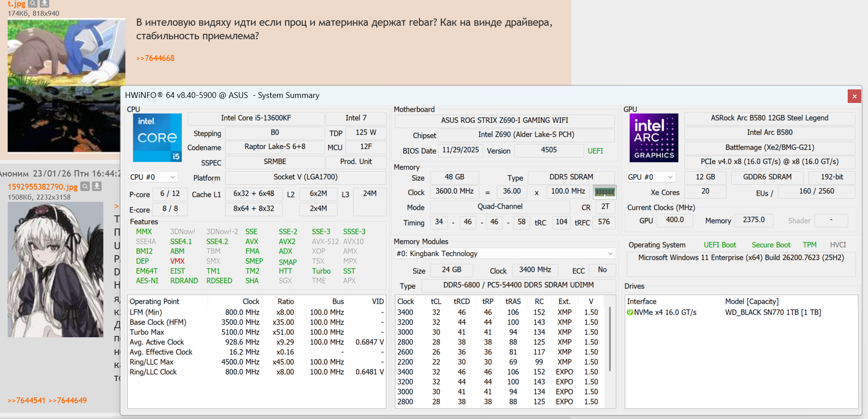Viewport: 868px width, 419px height.
Task: Click the Intel Arc Graphics logo
Action: (x=654, y=138)
